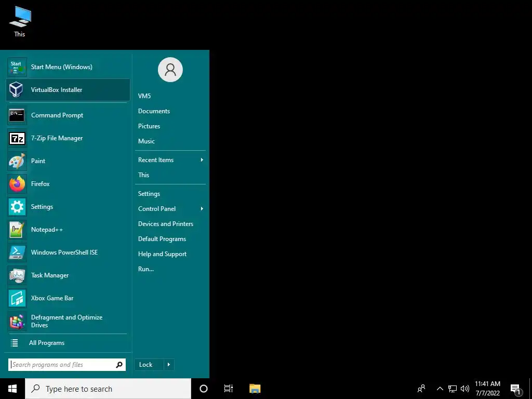Click the Windows Start button on taskbar
The height and width of the screenshot is (399, 532).
pyautogui.click(x=12, y=389)
